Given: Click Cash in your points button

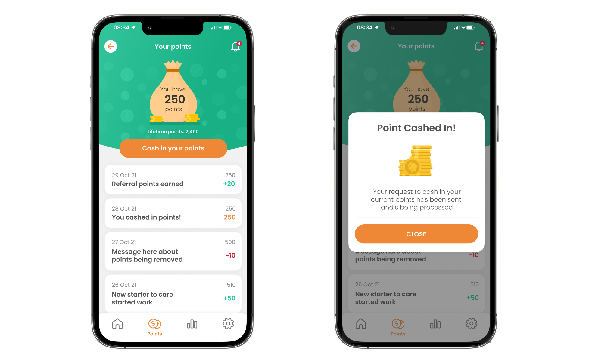Looking at the screenshot, I should tap(173, 148).
